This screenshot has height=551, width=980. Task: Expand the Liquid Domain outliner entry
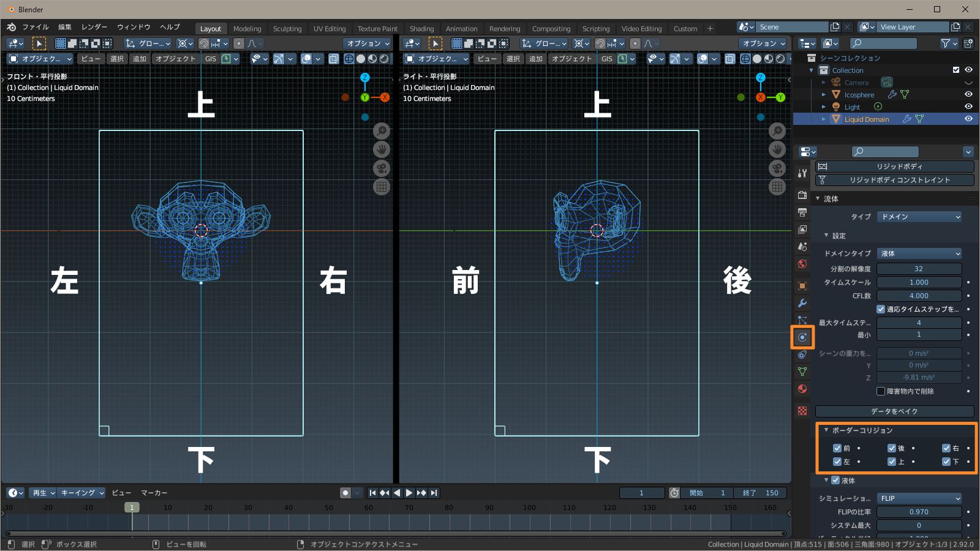click(x=823, y=119)
